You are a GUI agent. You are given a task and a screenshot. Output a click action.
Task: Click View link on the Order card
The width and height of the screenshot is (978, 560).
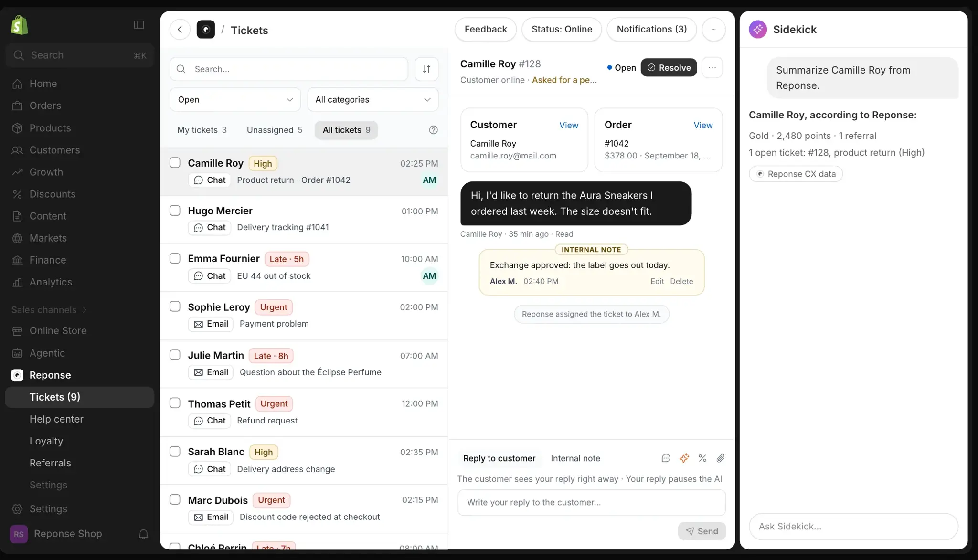703,125
